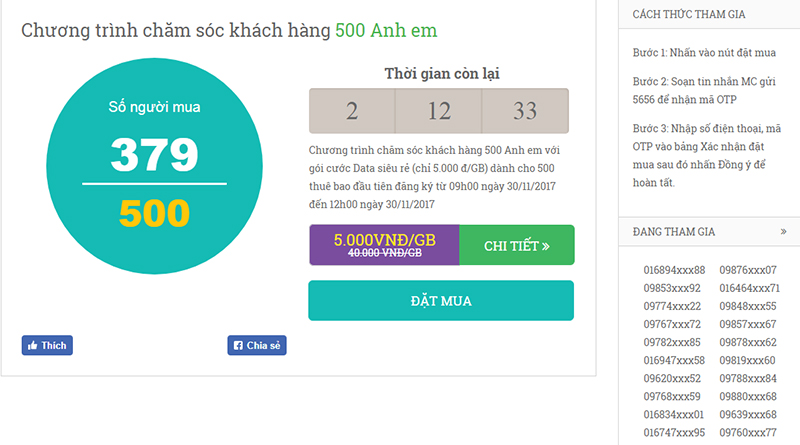Click the 500 Anh em title text

pos(386,30)
